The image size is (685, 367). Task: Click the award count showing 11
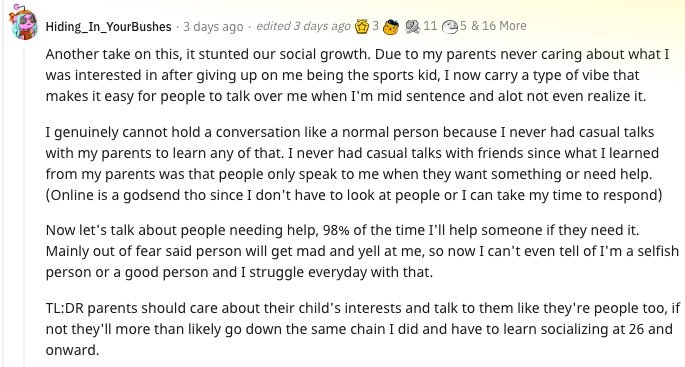tap(430, 26)
